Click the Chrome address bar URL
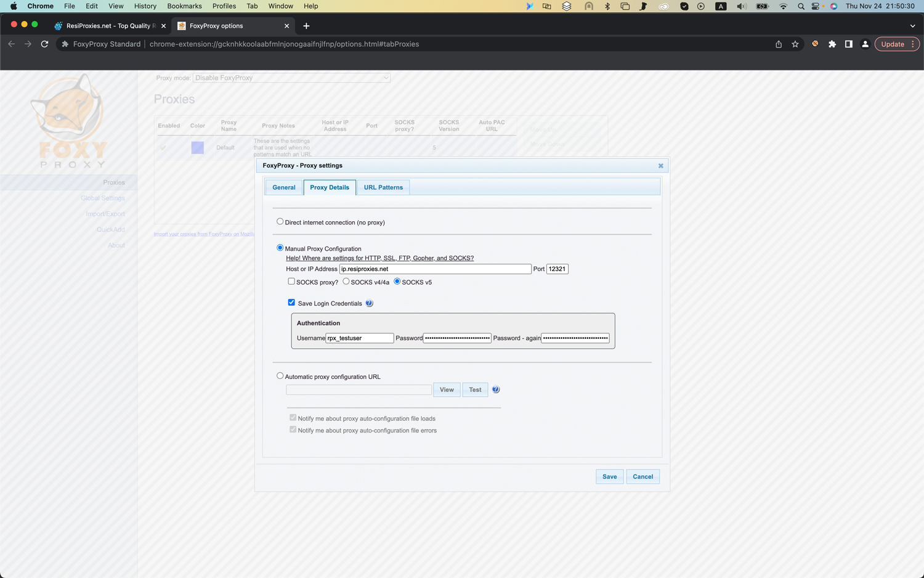924x578 pixels. pos(284,44)
